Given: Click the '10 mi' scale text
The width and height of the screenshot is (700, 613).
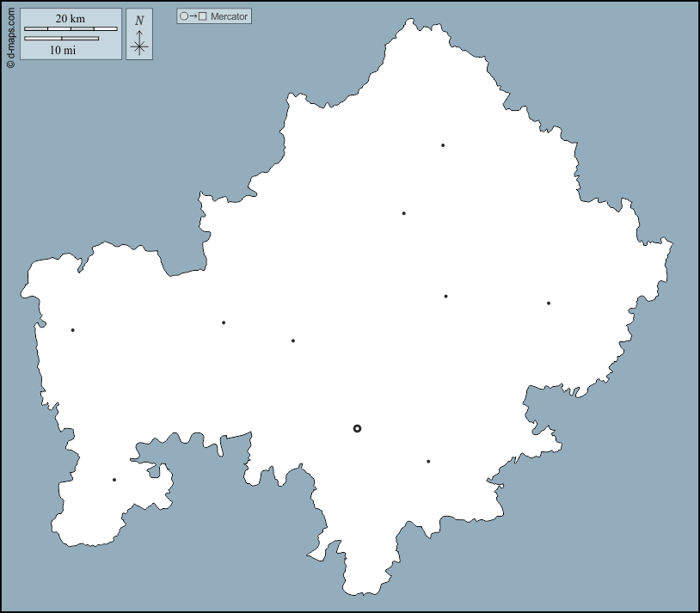Looking at the screenshot, I should (x=62, y=50).
